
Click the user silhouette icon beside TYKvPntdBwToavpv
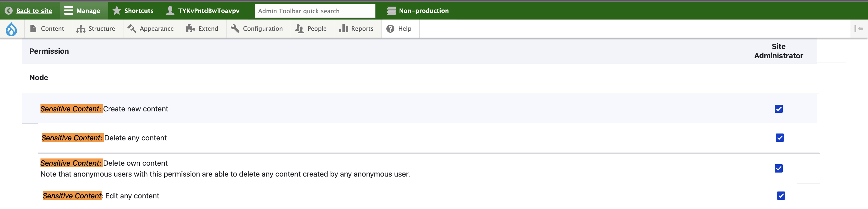pos(170,11)
